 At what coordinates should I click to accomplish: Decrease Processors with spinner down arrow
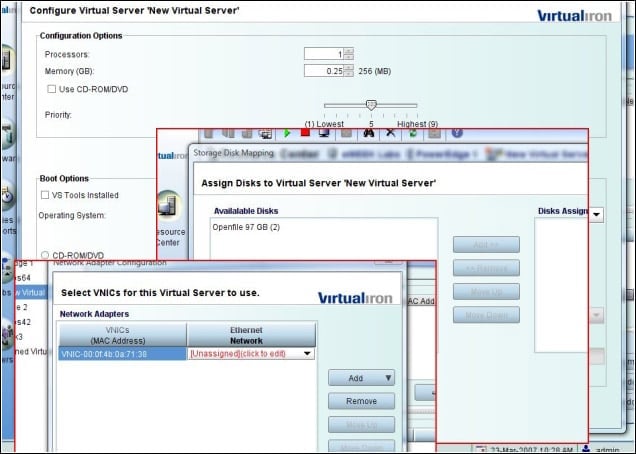[x=349, y=57]
